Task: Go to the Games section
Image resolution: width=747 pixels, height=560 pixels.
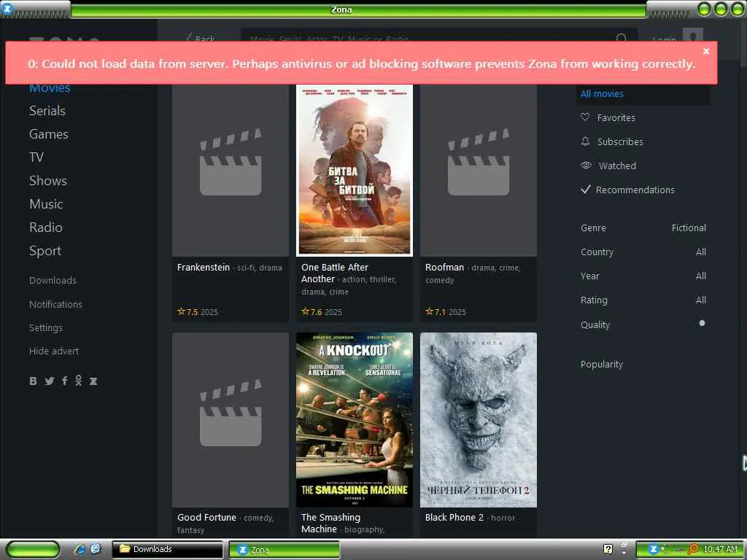Action: pyautogui.click(x=49, y=134)
